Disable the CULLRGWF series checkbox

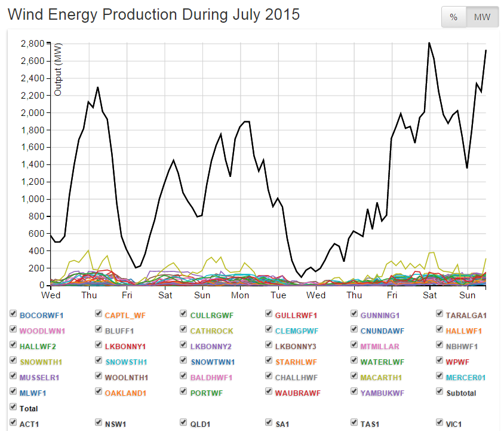pyautogui.click(x=184, y=314)
